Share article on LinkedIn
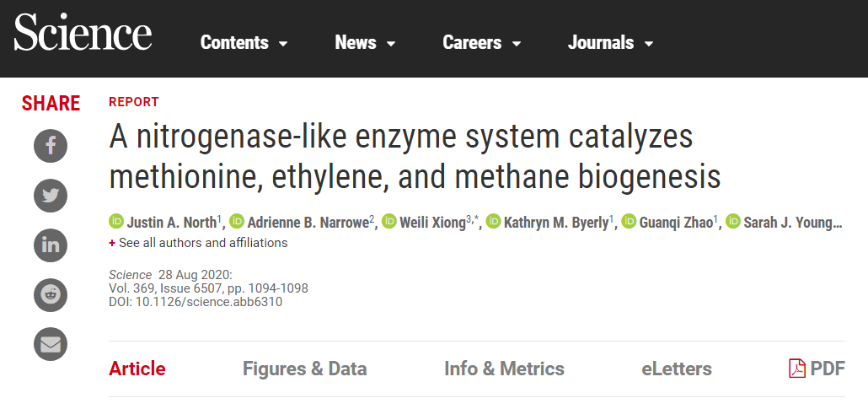Screen dimensions: 868x409 (51, 245)
